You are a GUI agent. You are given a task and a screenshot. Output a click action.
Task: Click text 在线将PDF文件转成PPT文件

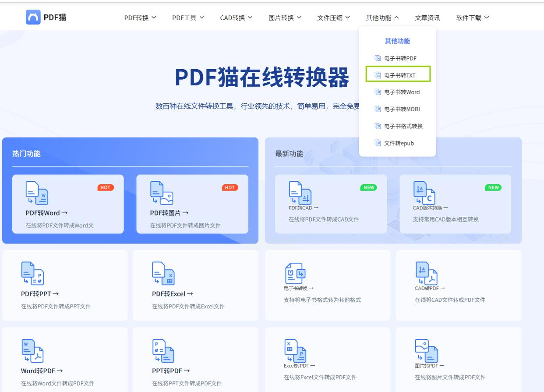tap(56, 306)
